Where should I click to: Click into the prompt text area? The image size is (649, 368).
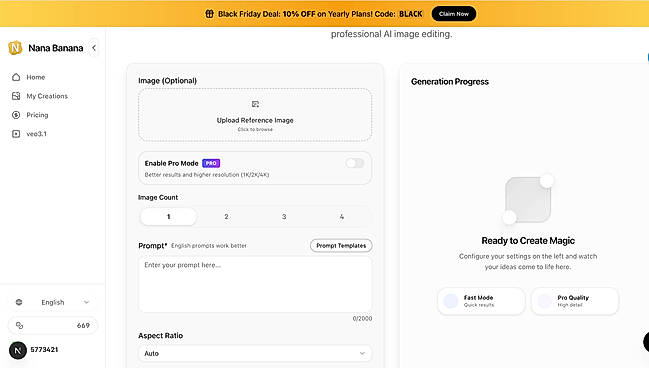[255, 284]
